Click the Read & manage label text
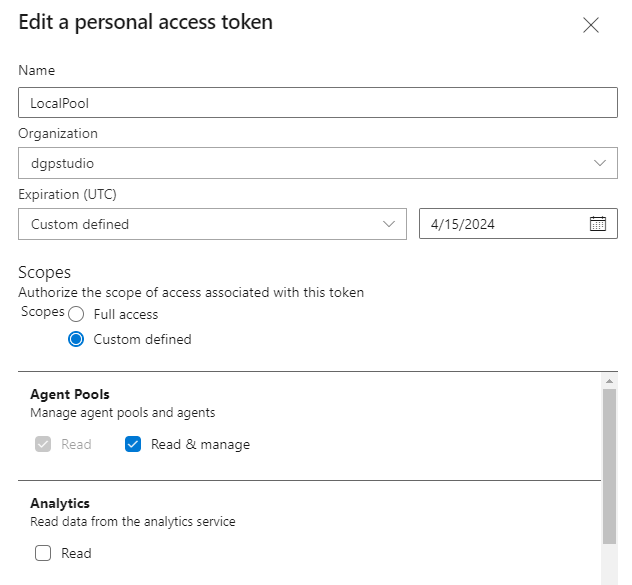This screenshot has width=632, height=585. (x=200, y=444)
